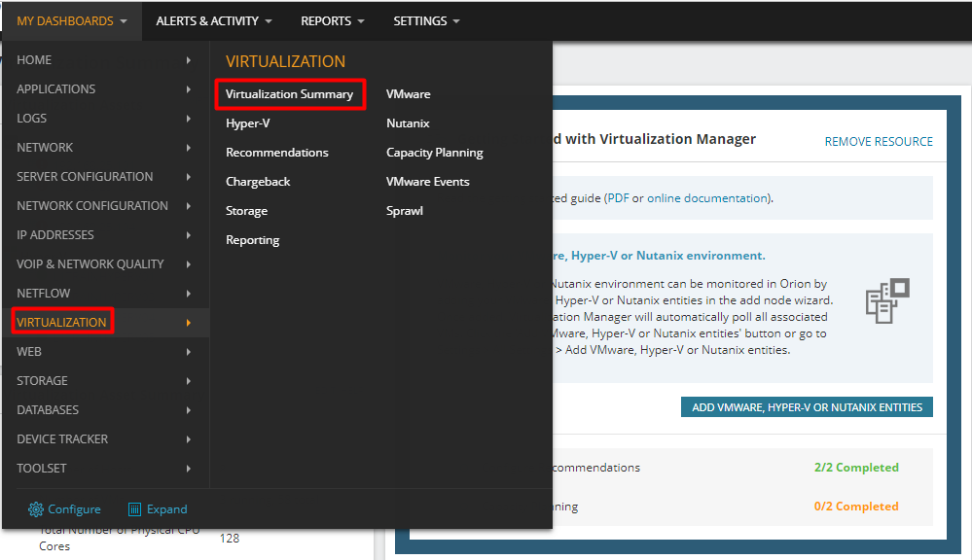The width and height of the screenshot is (972, 560).
Task: Open Virtualization Summary
Action: pos(290,94)
